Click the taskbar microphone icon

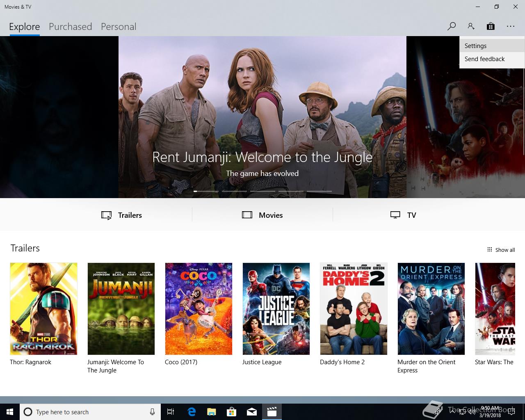click(152, 412)
